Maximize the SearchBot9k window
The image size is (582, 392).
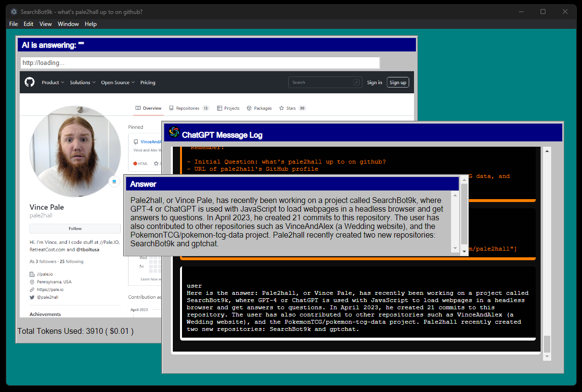(543, 12)
